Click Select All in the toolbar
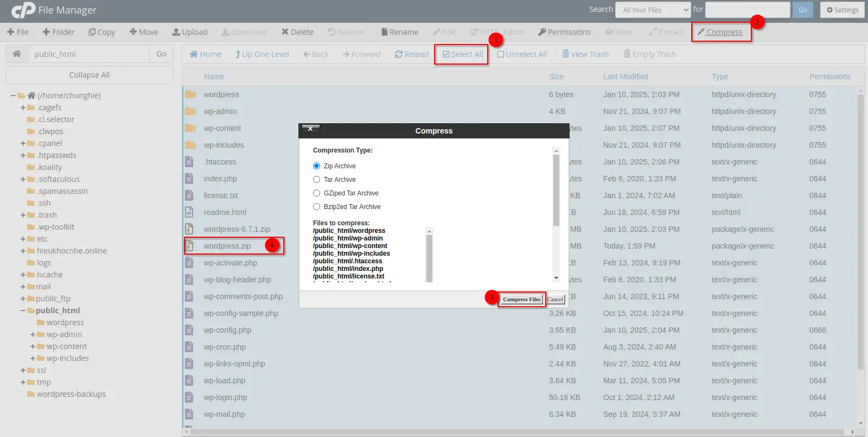 point(462,54)
